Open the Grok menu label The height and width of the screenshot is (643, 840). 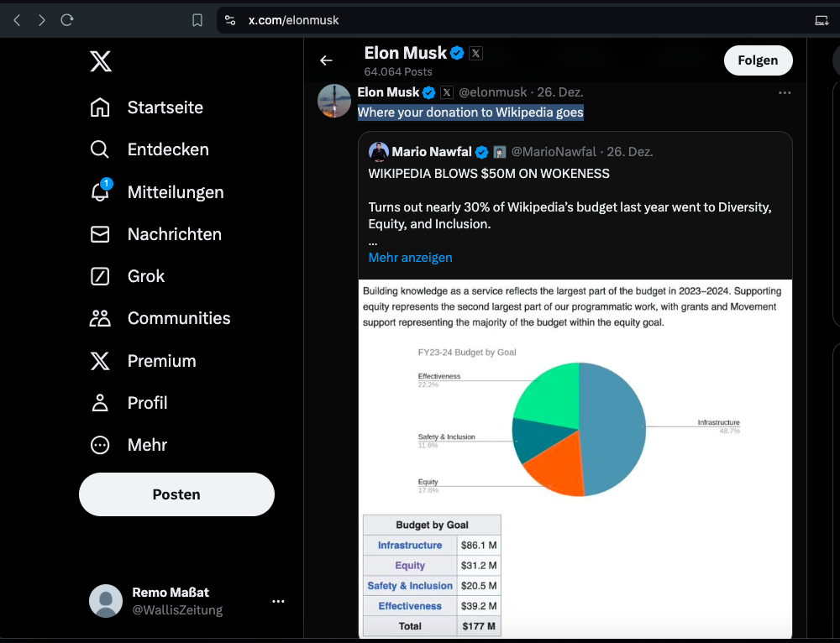click(146, 276)
